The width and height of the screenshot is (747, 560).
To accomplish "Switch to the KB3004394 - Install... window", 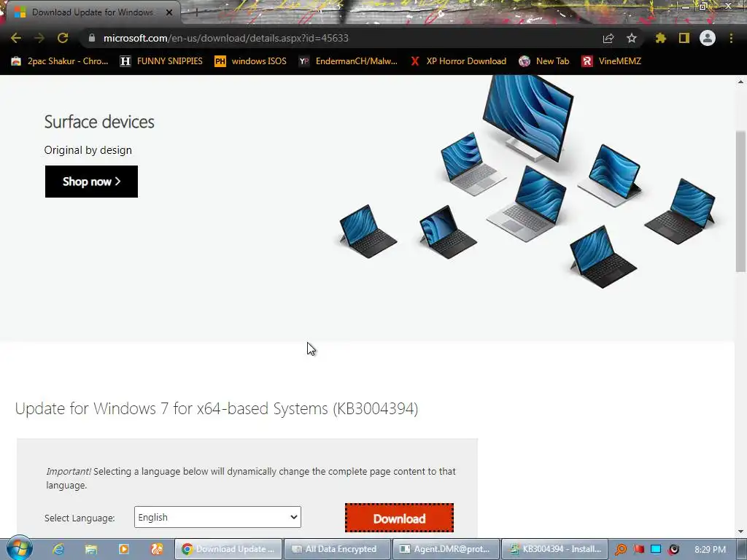I will pyautogui.click(x=554, y=549).
